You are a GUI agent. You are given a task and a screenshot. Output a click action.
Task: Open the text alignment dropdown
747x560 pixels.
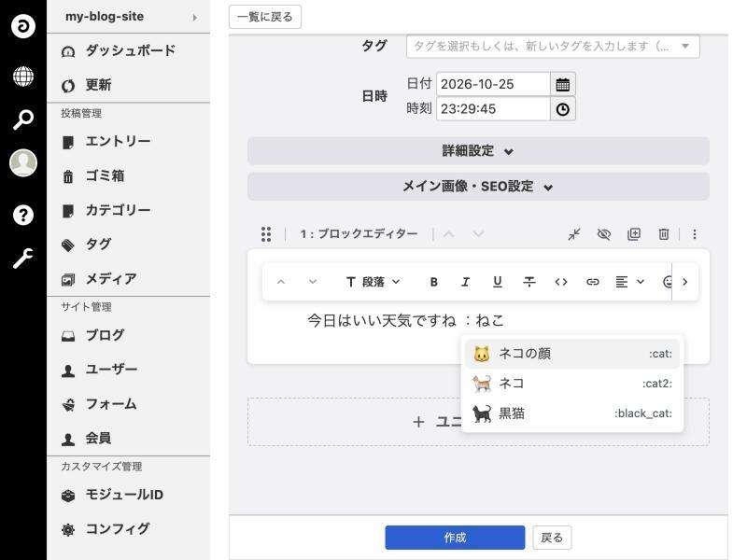(x=629, y=282)
